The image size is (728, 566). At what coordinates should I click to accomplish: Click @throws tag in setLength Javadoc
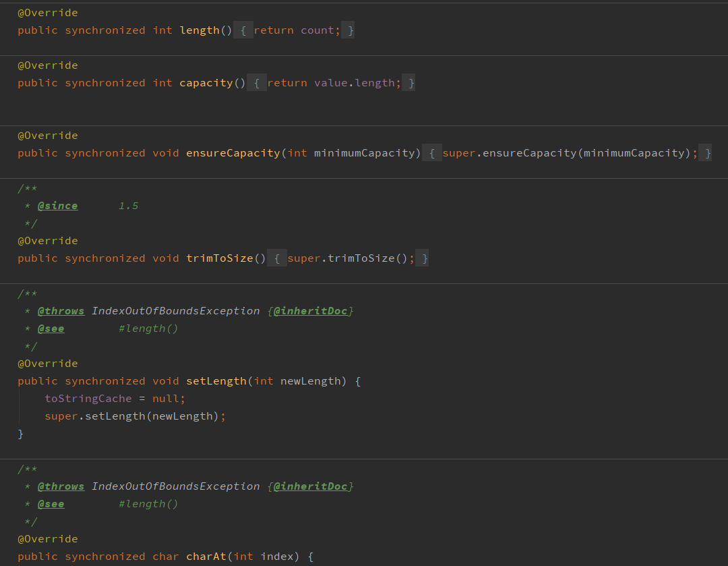[x=61, y=311]
